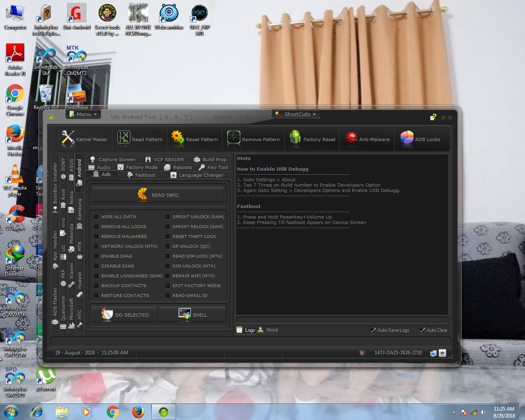
Task: Toggle the Auto Clear checkbox
Action: click(422, 330)
